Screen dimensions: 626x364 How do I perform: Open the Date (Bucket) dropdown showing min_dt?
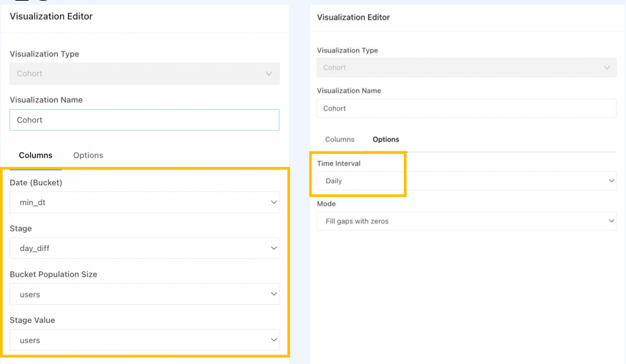point(144,202)
